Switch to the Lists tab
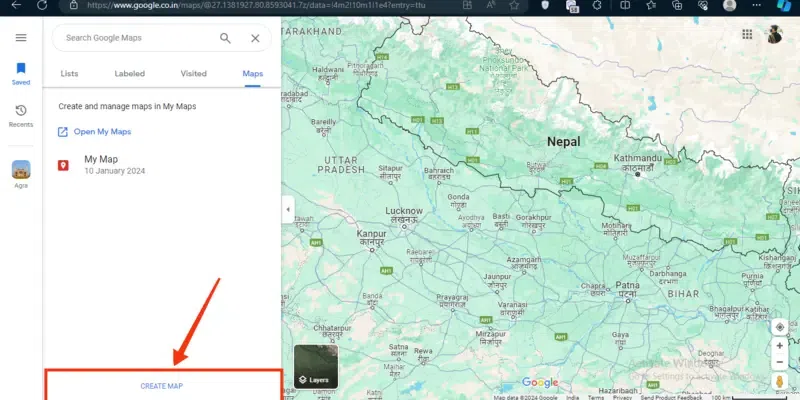The image size is (800, 400). click(69, 73)
